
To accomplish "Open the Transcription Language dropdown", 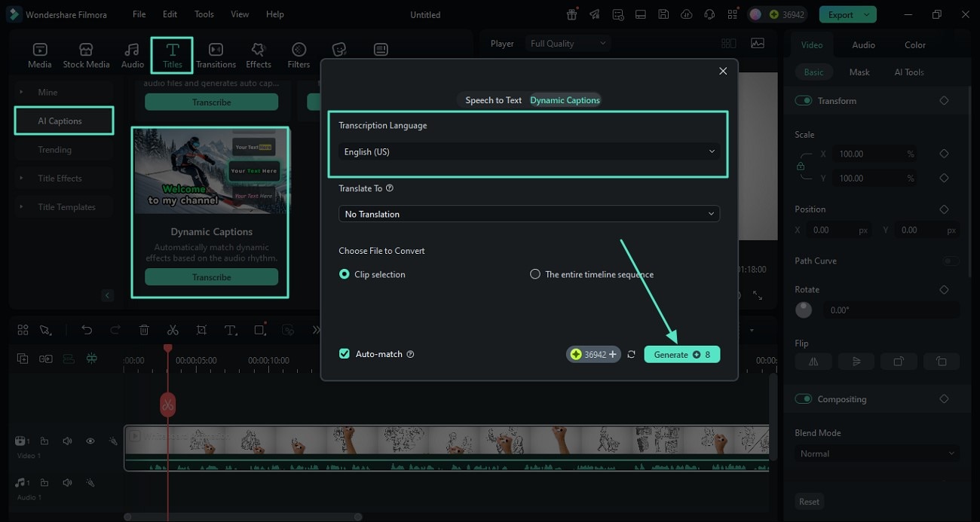I will tap(529, 151).
